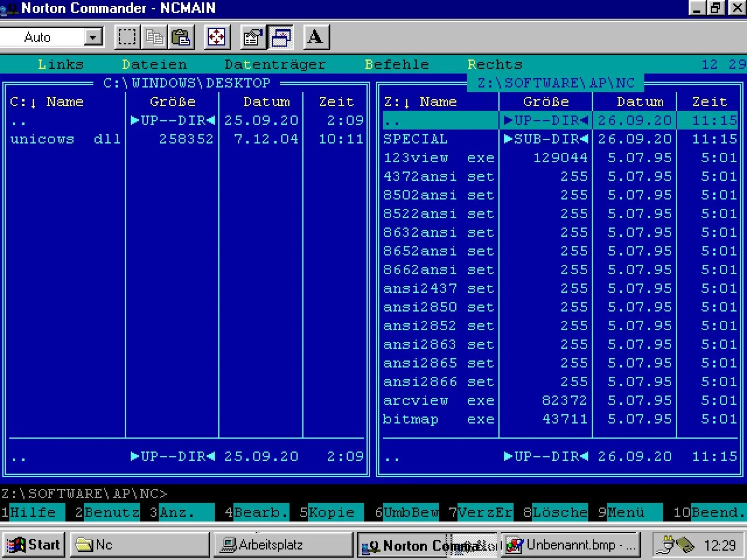
Task: Select ansi2852 set file
Action: [560, 325]
